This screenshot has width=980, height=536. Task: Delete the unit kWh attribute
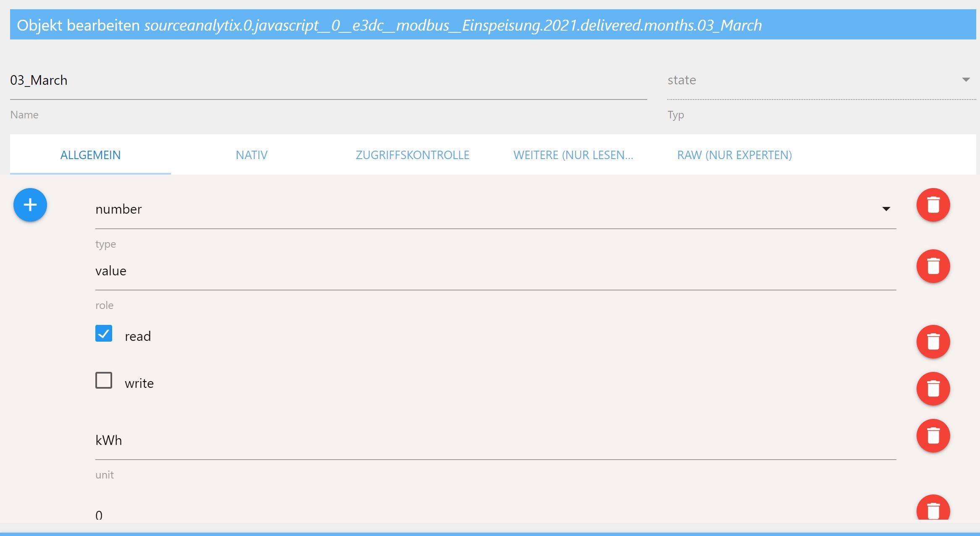click(933, 436)
